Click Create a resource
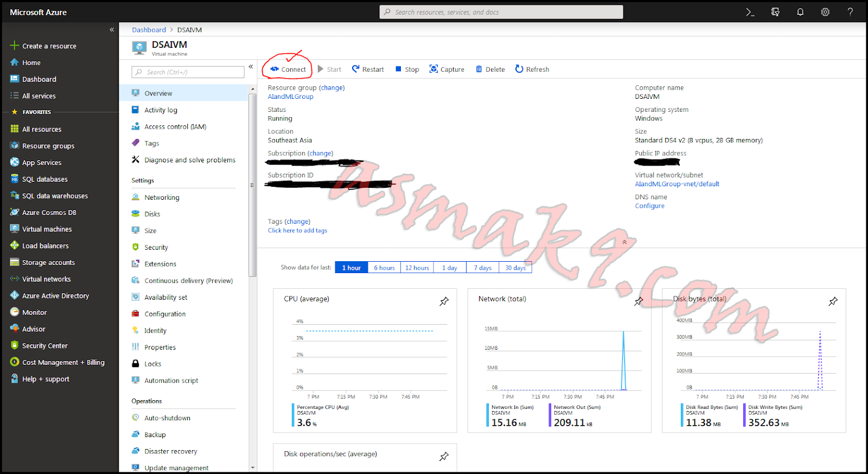This screenshot has width=868, height=474. click(x=43, y=46)
